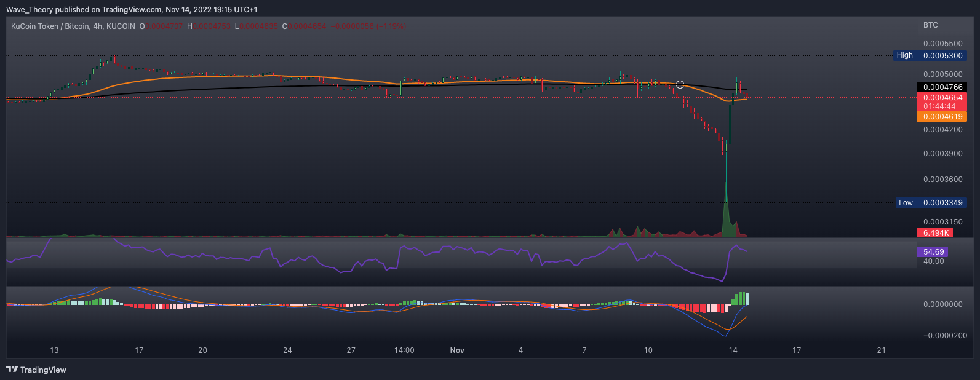Click the black 0.0004766 moving average label
The height and width of the screenshot is (380, 980).
pos(941,87)
